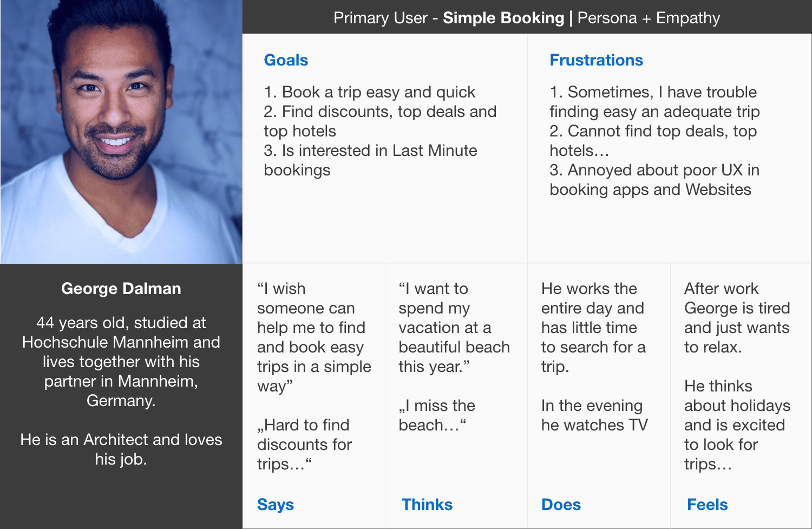
Task: Click the George Dalman name heading
Action: point(121,289)
